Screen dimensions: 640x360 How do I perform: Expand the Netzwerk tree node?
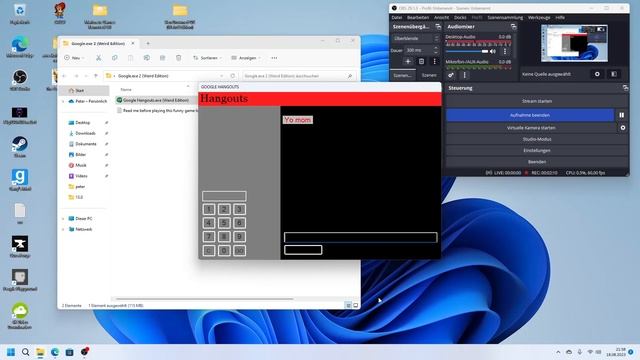(x=63, y=229)
